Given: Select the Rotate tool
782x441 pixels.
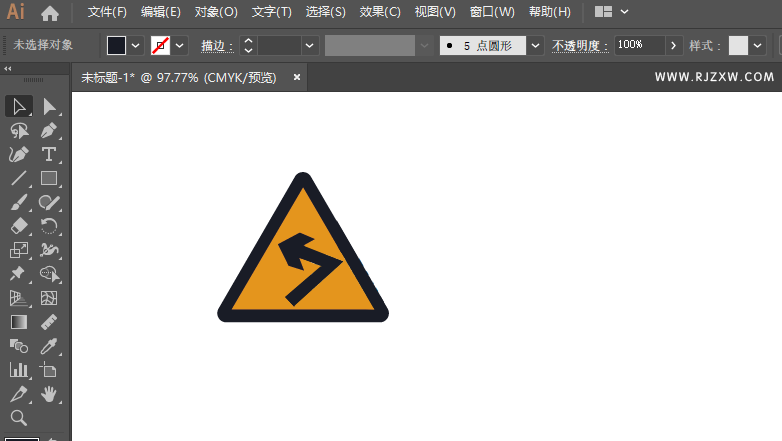Looking at the screenshot, I should coord(49,226).
